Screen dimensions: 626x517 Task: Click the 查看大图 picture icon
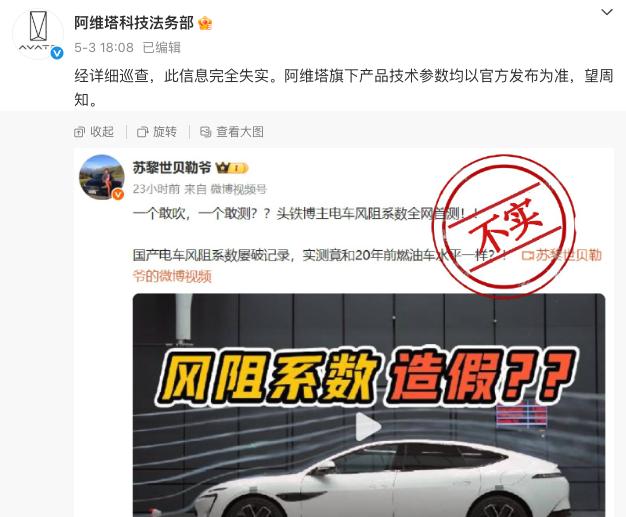[205, 132]
